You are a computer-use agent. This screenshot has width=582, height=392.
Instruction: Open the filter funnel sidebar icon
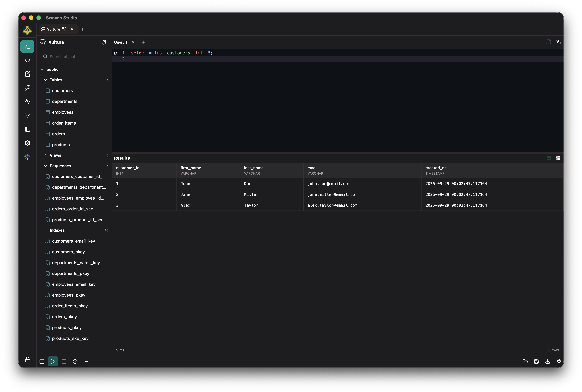point(28,115)
